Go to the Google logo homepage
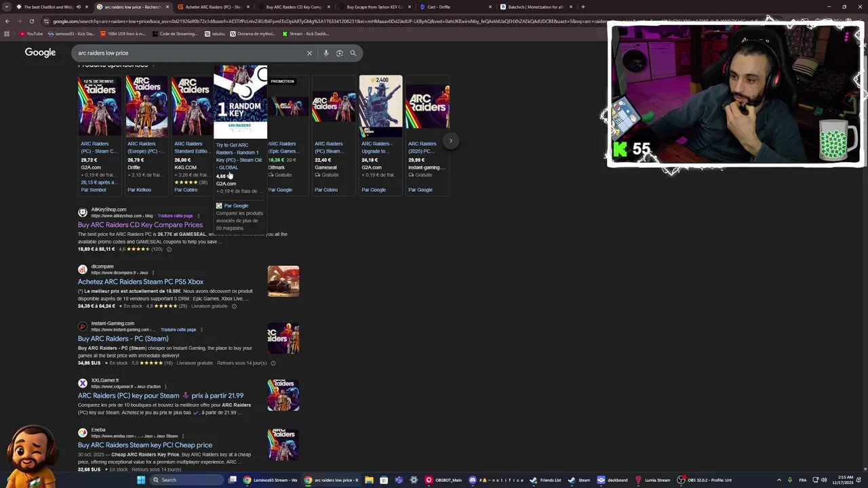 tap(40, 52)
